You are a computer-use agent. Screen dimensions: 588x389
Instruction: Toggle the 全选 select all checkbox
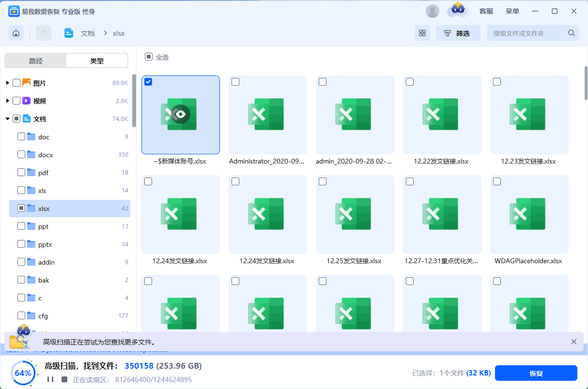[149, 57]
